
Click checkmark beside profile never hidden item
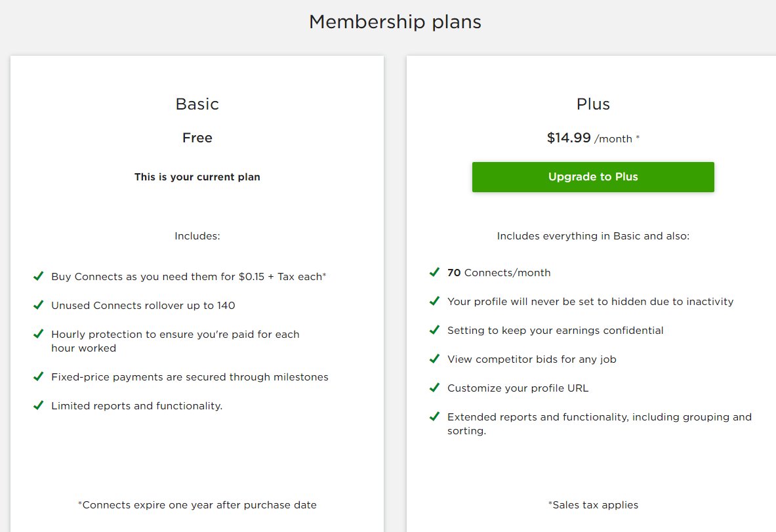tap(434, 301)
